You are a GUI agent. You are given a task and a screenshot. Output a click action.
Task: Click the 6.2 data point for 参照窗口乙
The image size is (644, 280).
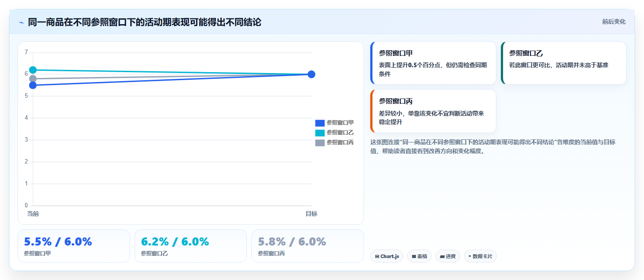[33, 70]
